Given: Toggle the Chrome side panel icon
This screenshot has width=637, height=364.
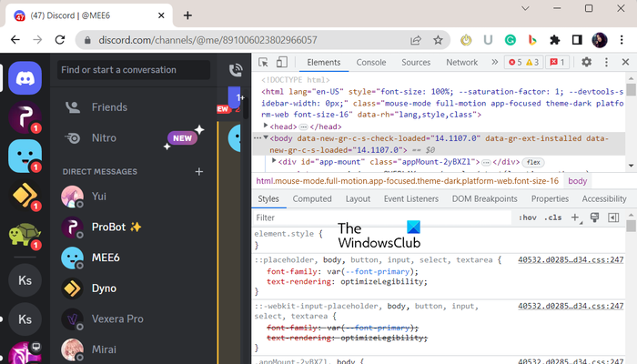Looking at the screenshot, I should [x=577, y=40].
